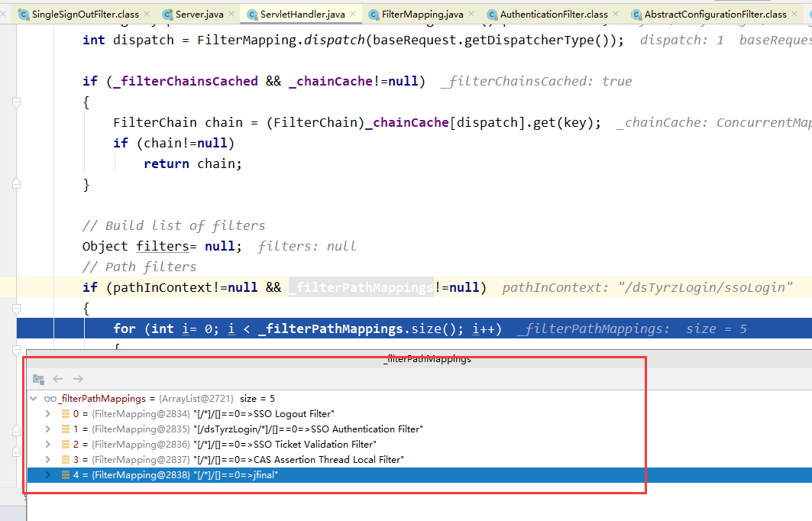Close the FilterMapping.java tab
Screen dimensions: 812x521
(471, 14)
